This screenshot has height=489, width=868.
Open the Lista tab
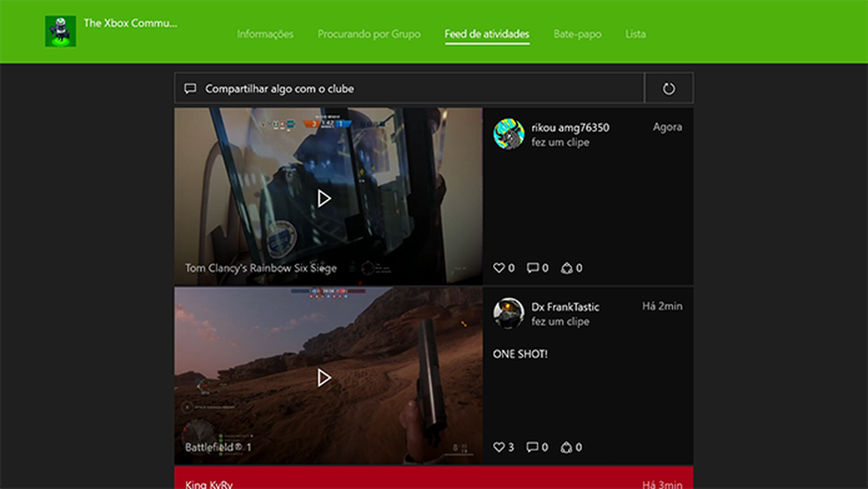635,34
